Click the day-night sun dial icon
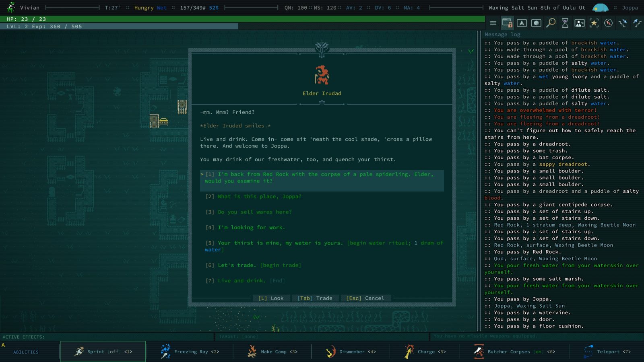 pos(600,8)
